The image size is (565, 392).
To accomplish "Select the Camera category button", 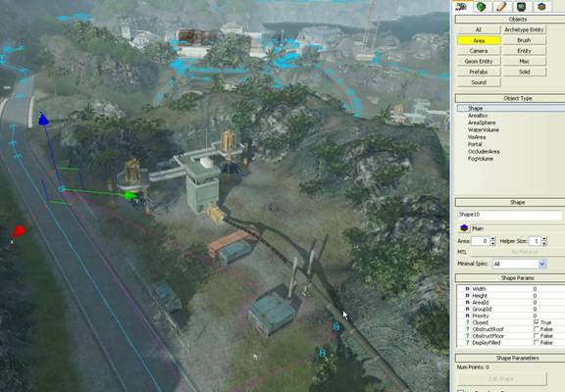I will click(479, 51).
